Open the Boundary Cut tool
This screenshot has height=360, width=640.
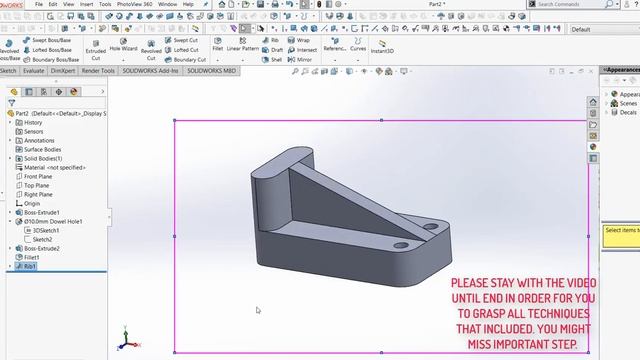click(x=185, y=60)
